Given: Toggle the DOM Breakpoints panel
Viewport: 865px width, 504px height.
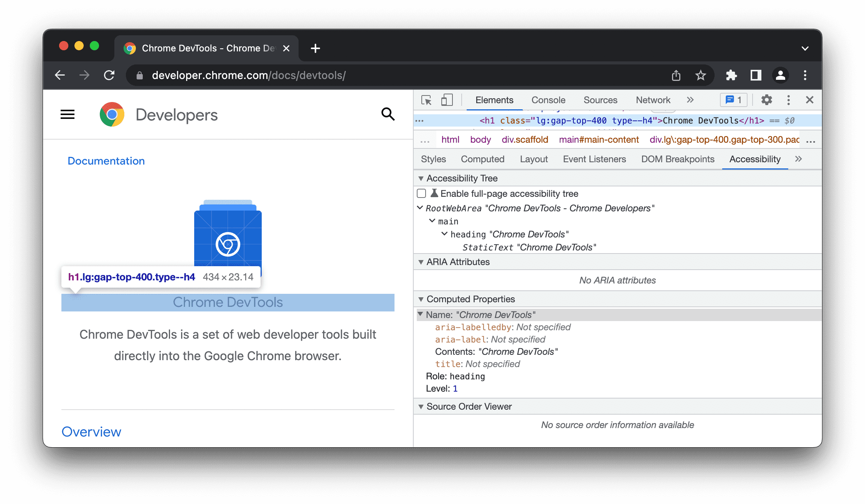Looking at the screenshot, I should (x=677, y=158).
